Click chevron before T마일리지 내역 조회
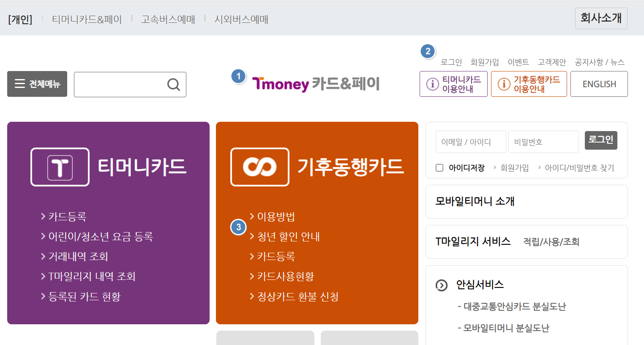 43,276
